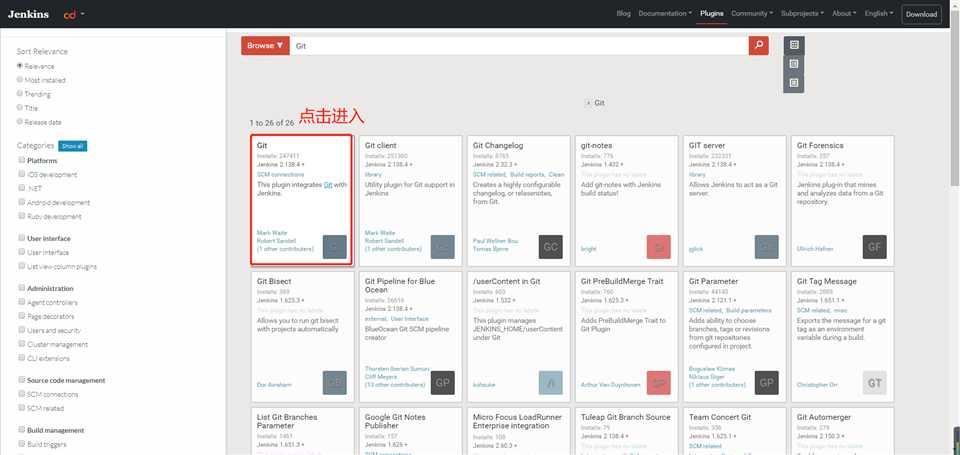Click Git Tag Message GT icon

pyautogui.click(x=874, y=383)
